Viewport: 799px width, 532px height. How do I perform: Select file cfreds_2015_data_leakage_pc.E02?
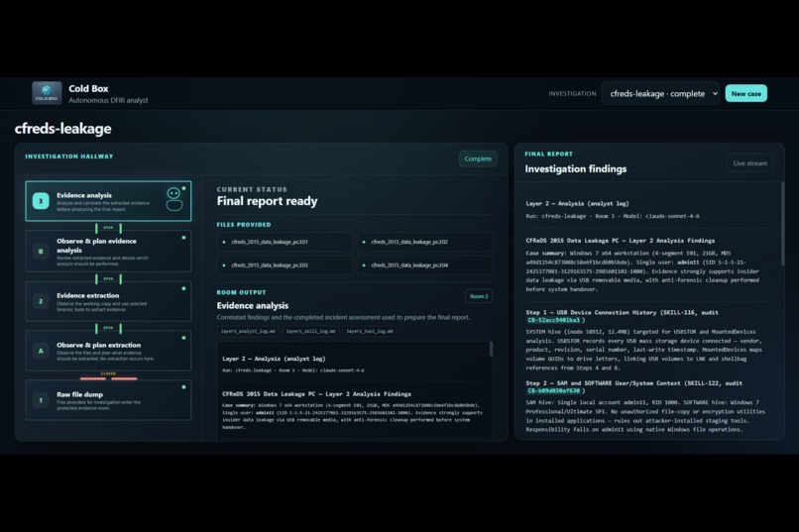[424, 242]
